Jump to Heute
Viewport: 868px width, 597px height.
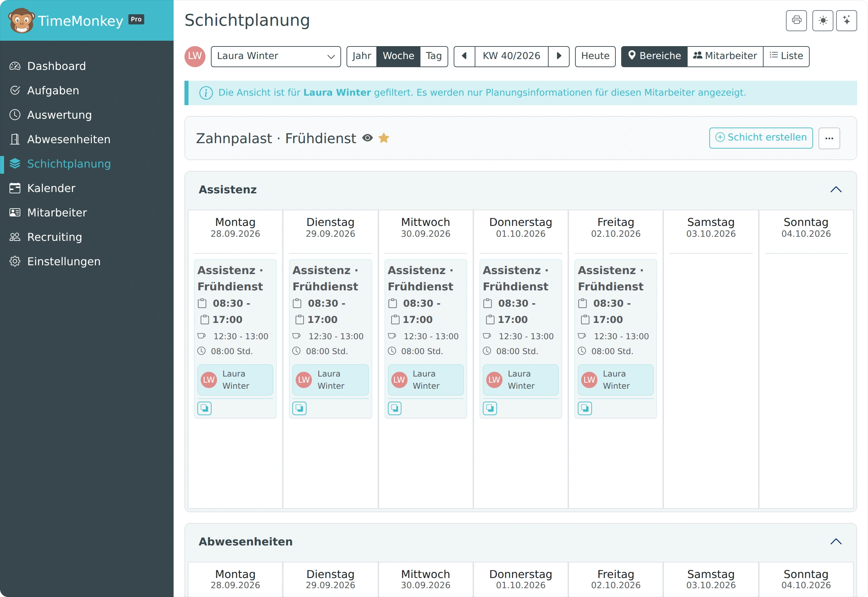[x=595, y=57]
